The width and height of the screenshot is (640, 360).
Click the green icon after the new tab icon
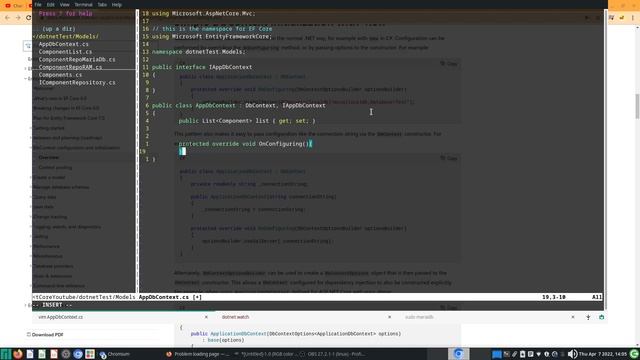click(x=601, y=317)
